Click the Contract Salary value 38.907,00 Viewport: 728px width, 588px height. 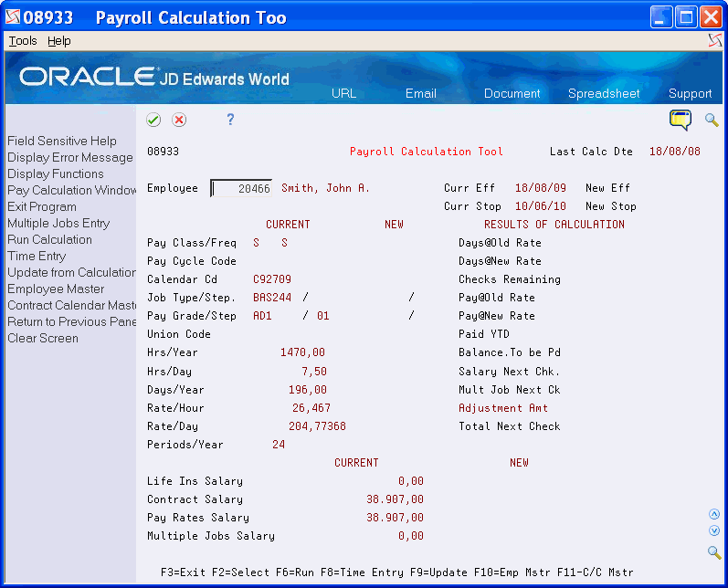click(x=396, y=499)
